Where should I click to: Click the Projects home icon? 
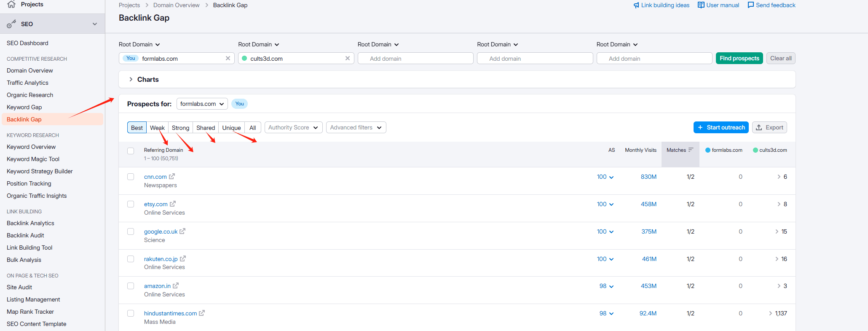[x=11, y=4]
